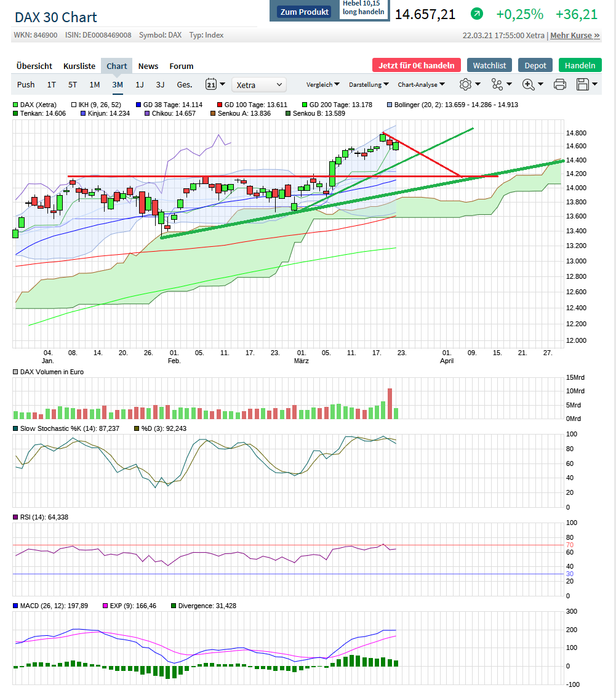616x698 pixels.
Task: Click the Slow Stochastic %K legend
Action: pos(66,428)
